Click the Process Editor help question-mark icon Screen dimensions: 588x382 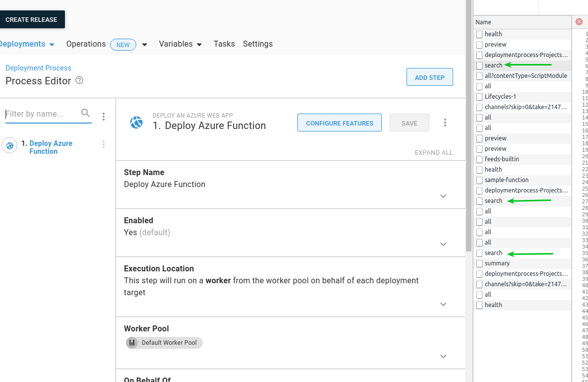point(79,80)
